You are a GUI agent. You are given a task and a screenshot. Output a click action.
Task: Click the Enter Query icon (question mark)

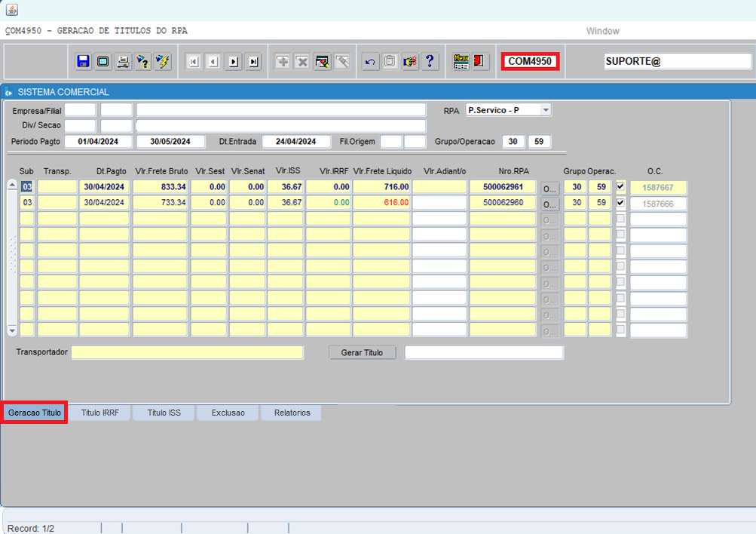tap(142, 62)
